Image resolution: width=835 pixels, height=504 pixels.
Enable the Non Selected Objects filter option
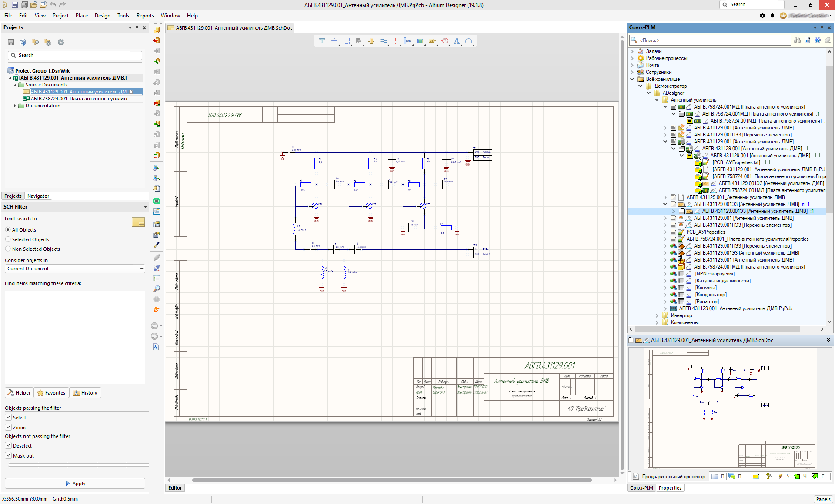(8, 249)
